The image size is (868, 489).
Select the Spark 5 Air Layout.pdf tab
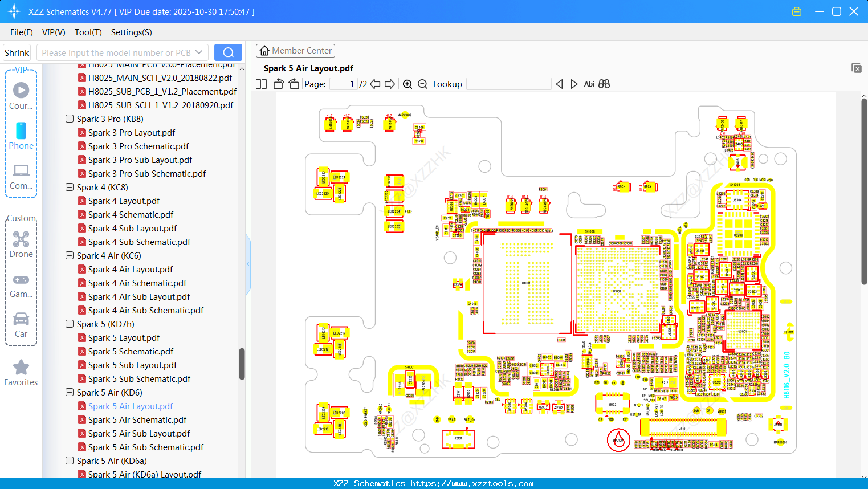click(x=307, y=68)
